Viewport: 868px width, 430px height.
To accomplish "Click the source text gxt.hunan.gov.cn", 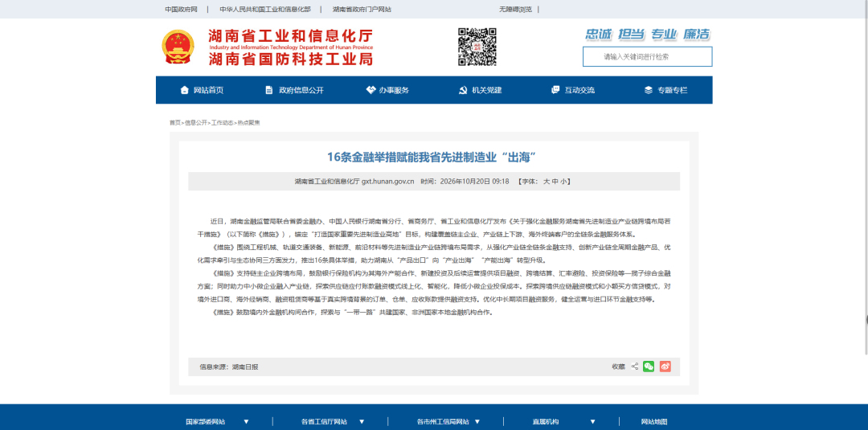I will pos(388,182).
